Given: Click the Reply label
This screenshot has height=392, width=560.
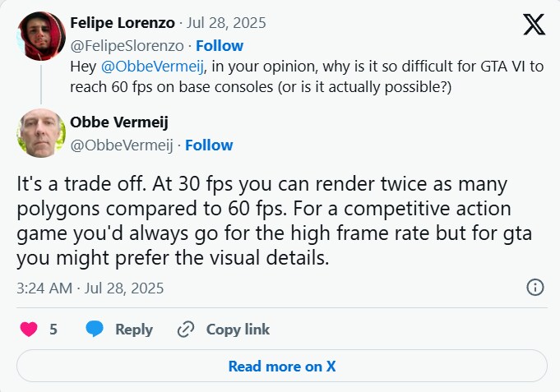Looking at the screenshot, I should 134,330.
